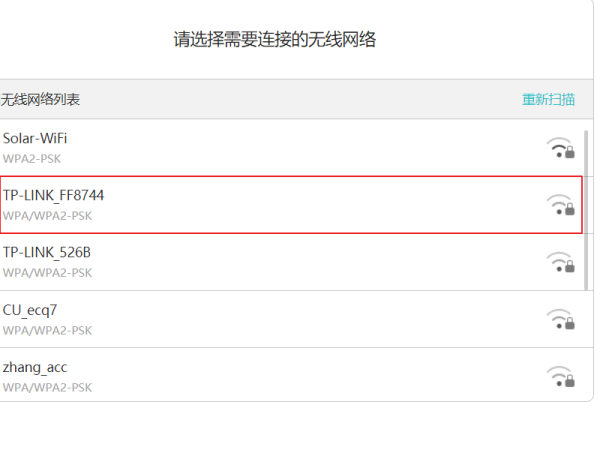Click the 无线网络列表 header label

[x=40, y=99]
